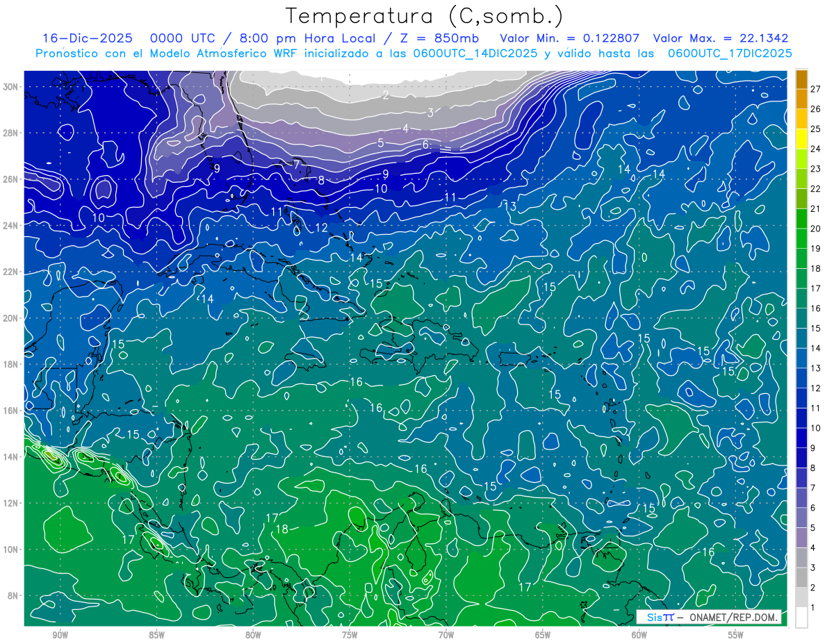This screenshot has height=644, width=834.
Task: Click legend value '15' on the color bar
Action: click(x=816, y=328)
